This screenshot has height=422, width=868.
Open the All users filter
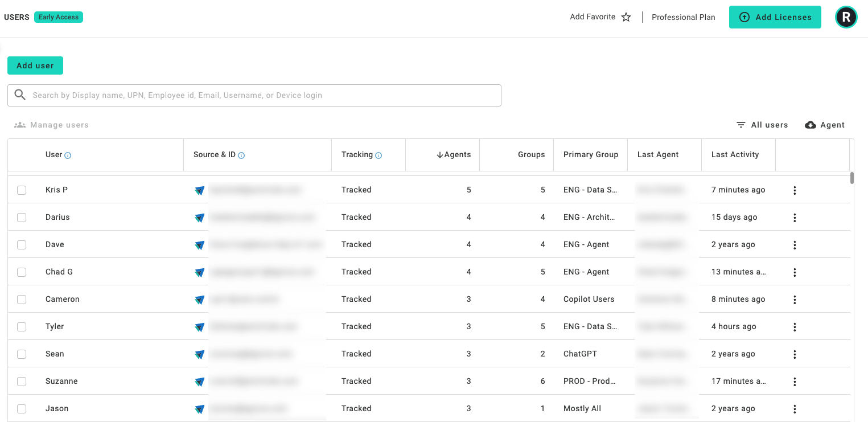tap(762, 125)
